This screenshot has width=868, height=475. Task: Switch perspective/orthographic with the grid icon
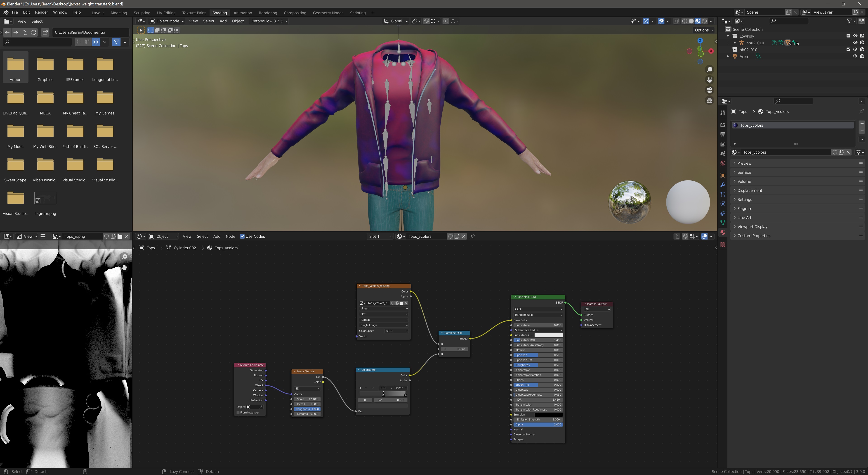tap(709, 100)
